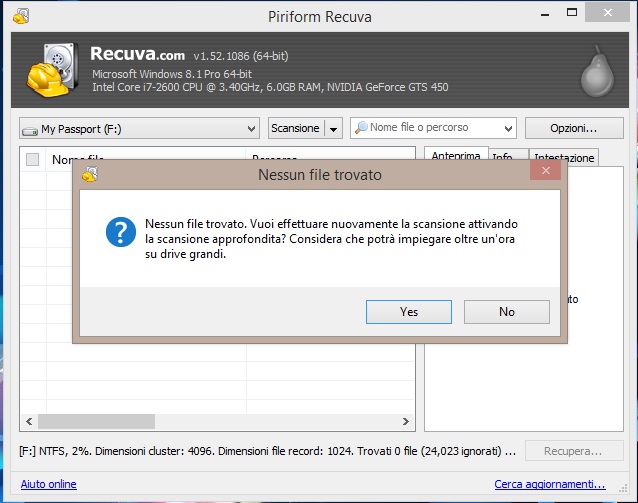Screen dimensions: 638x503
Task: Open Opzioni settings
Action: click(574, 128)
